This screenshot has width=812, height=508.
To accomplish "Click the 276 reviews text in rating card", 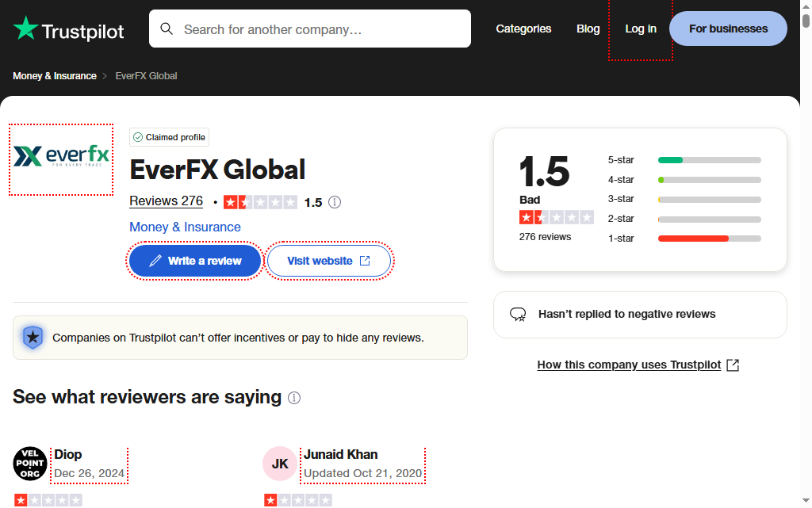I will coord(545,237).
